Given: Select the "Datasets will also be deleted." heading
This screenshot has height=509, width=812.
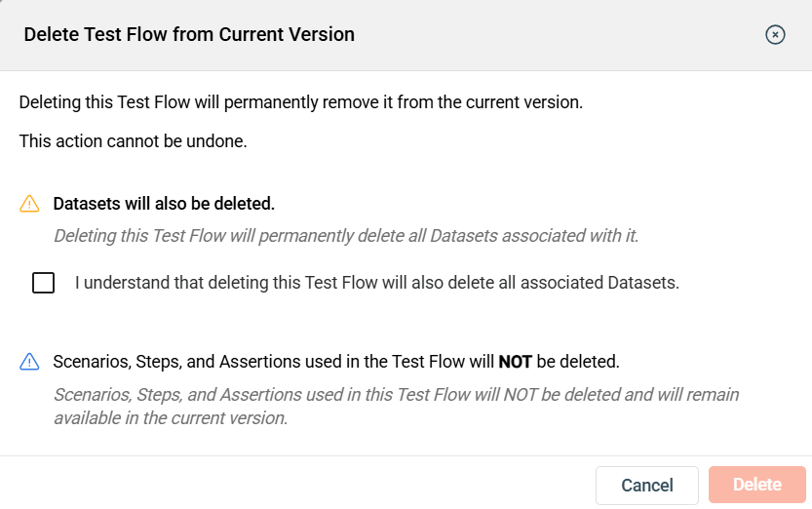Looking at the screenshot, I should (x=164, y=204).
